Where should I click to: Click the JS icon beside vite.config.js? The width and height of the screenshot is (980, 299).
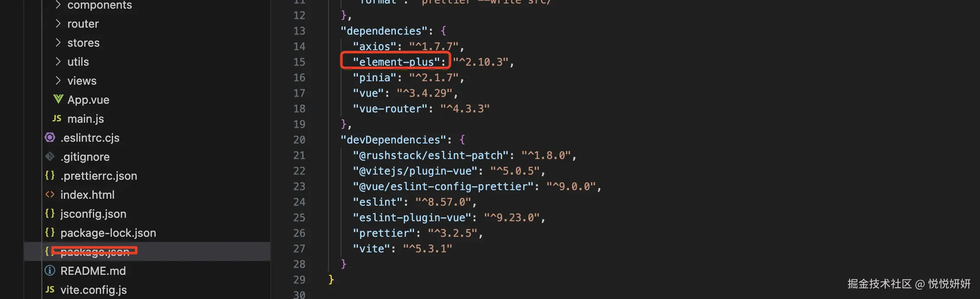coord(50,289)
